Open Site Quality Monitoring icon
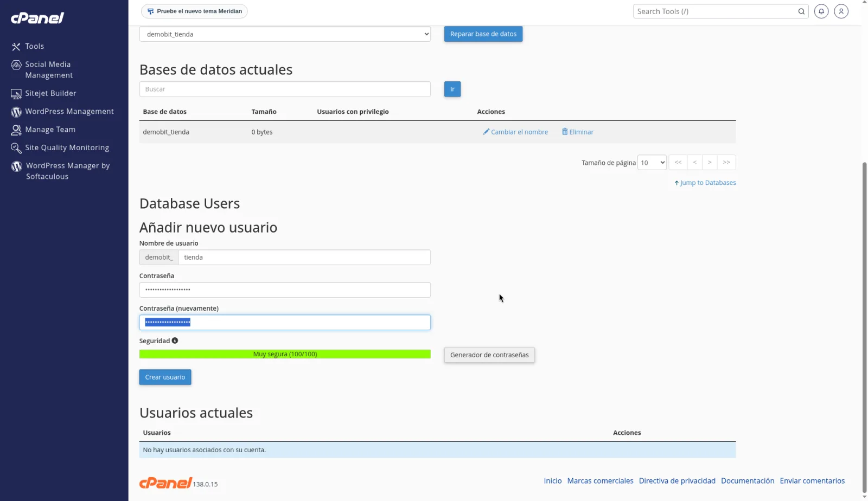The image size is (868, 501). click(16, 147)
